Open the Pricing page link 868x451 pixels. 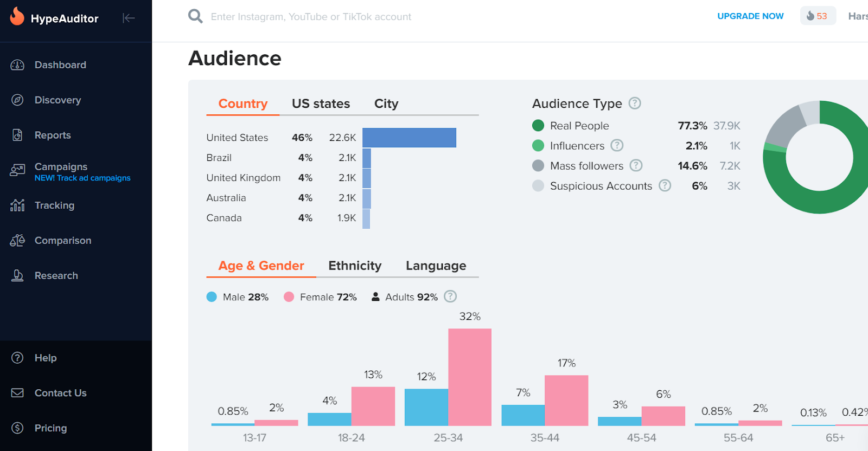coord(50,428)
